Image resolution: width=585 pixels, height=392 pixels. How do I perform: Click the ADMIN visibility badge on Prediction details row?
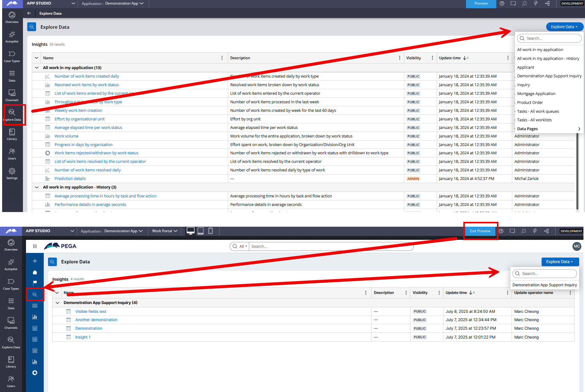(x=413, y=179)
